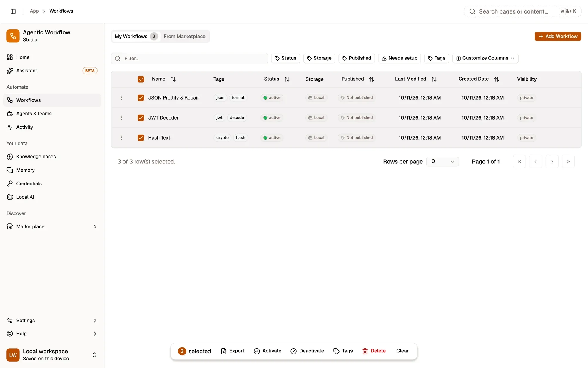Click the crypto tag
The image size is (588, 368).
pos(223,138)
